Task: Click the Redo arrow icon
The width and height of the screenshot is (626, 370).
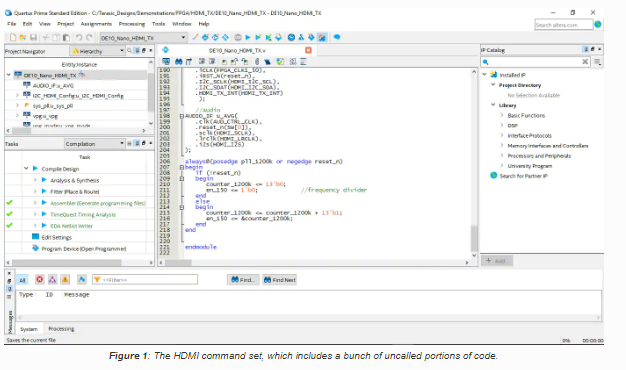Action: 89,38
